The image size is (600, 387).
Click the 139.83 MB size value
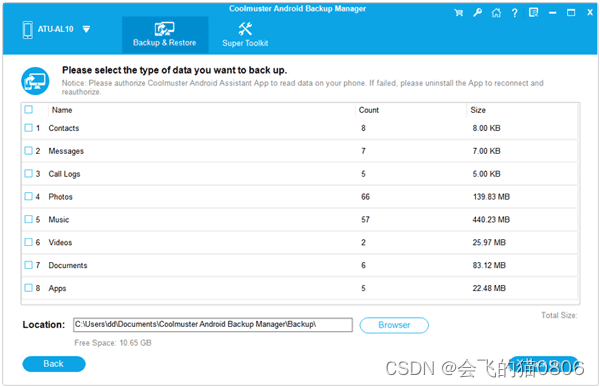click(491, 197)
